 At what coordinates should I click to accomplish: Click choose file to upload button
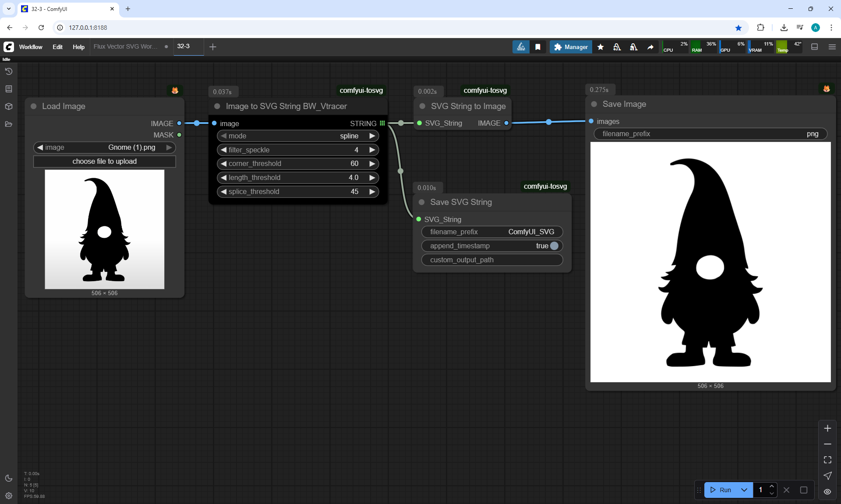pyautogui.click(x=105, y=161)
